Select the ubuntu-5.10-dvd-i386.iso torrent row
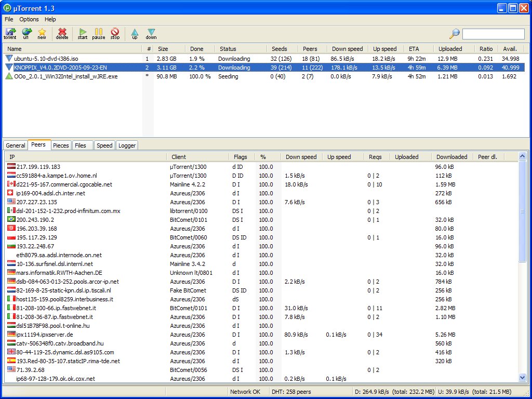Viewport: 532px width, 399px height. [x=264, y=58]
